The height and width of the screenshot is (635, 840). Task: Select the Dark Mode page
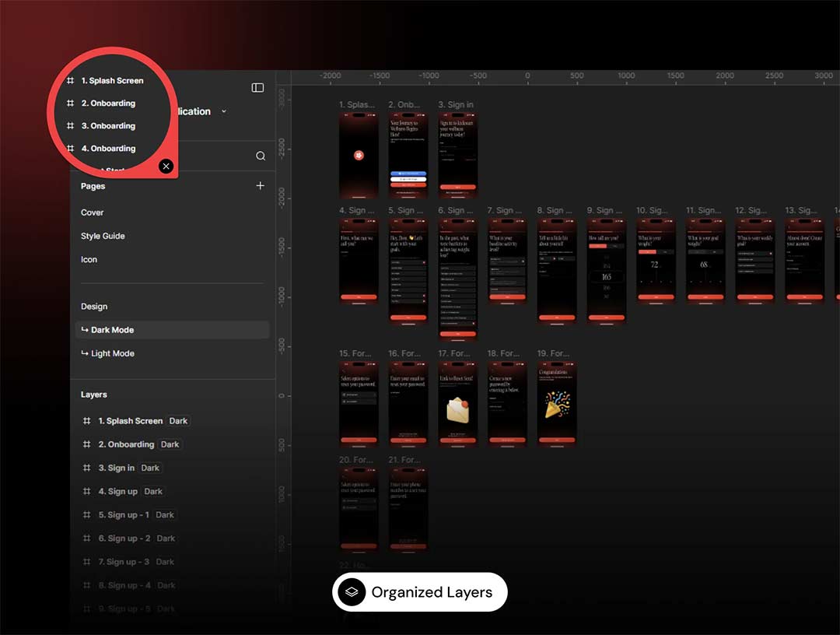click(112, 330)
